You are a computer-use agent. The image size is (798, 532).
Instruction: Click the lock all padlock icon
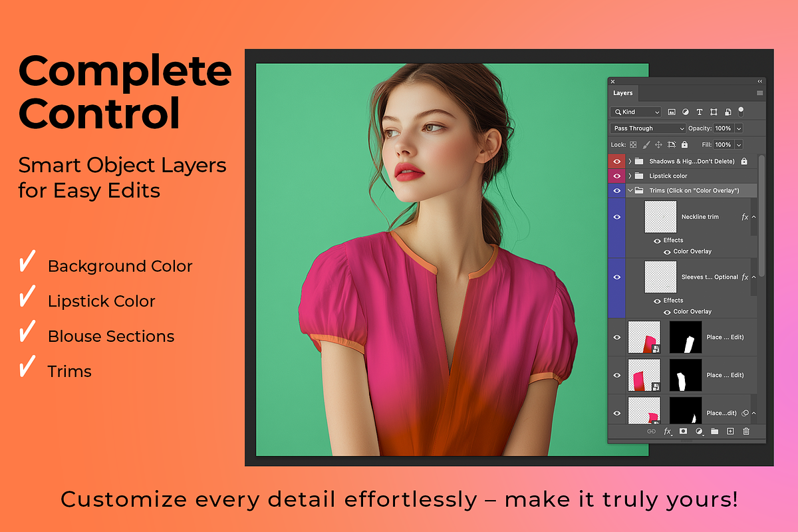(684, 144)
